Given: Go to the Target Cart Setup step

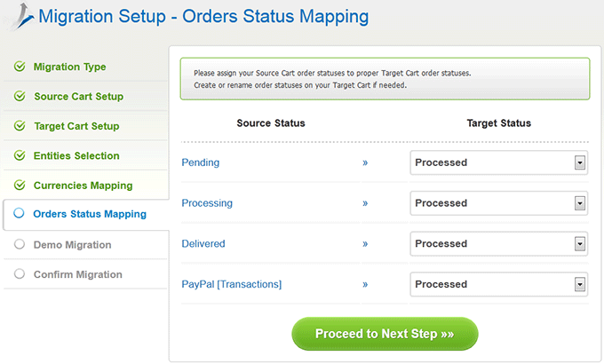Looking at the screenshot, I should (x=76, y=126).
